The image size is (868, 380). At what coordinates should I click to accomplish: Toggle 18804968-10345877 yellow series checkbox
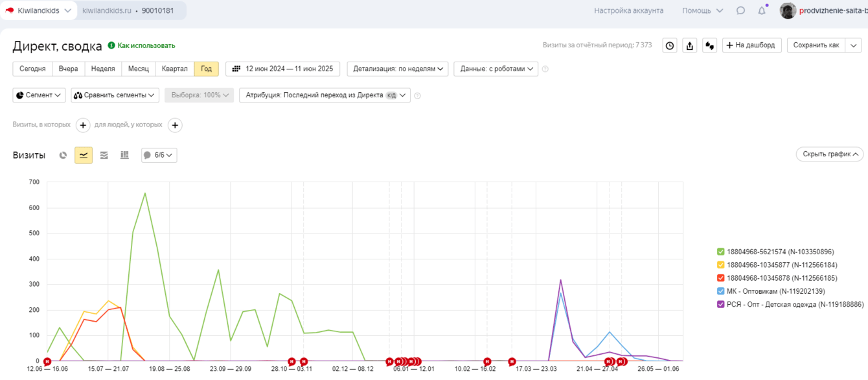click(721, 265)
